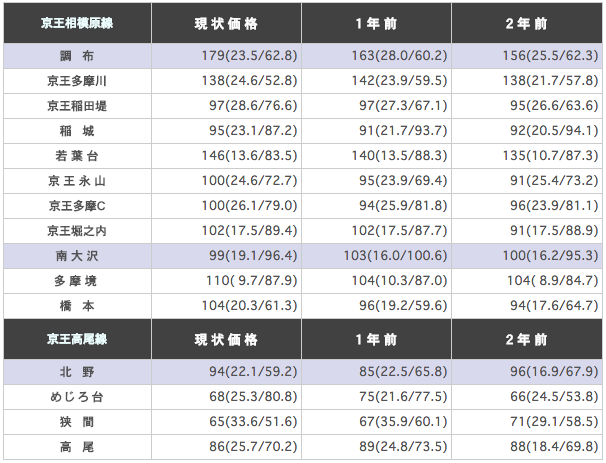Click the 橋本 station name

pyautogui.click(x=77, y=306)
